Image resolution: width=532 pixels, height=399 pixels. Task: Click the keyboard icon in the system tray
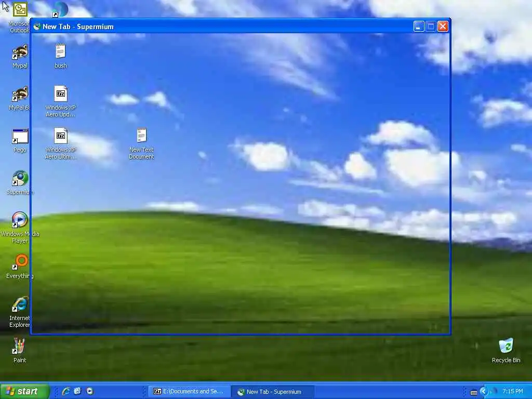(x=474, y=392)
